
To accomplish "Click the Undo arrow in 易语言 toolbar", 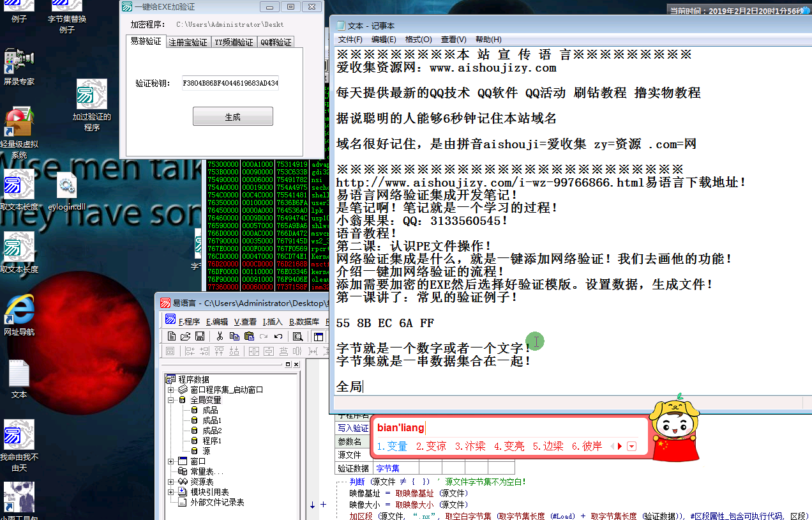I will point(278,336).
